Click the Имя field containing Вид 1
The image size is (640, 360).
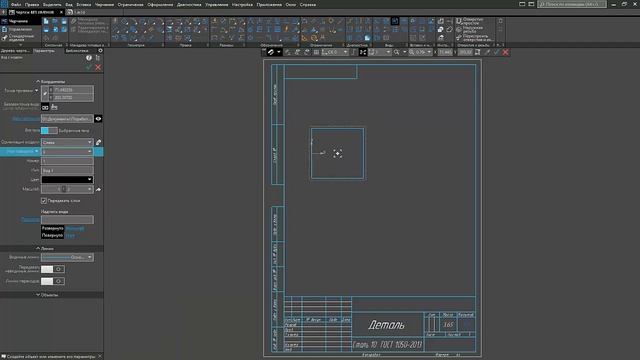(x=67, y=170)
